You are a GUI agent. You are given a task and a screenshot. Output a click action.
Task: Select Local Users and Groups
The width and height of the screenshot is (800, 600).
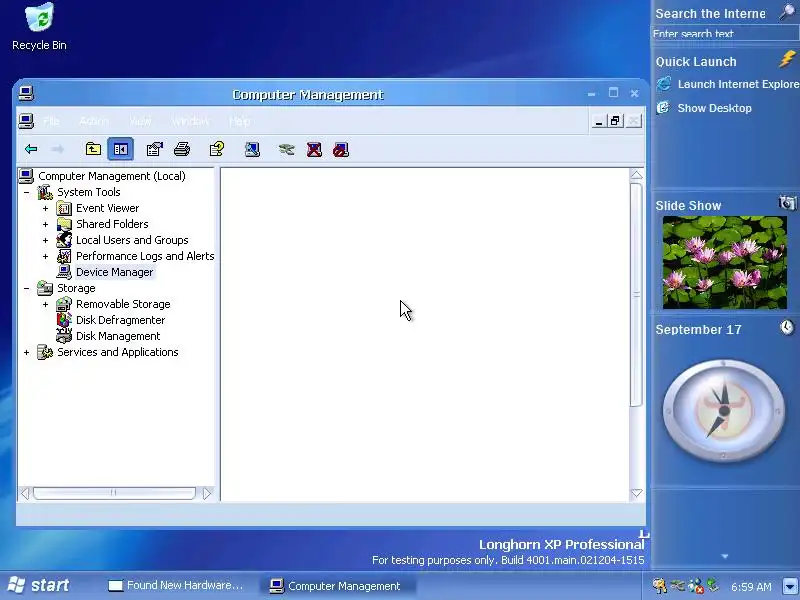point(132,240)
